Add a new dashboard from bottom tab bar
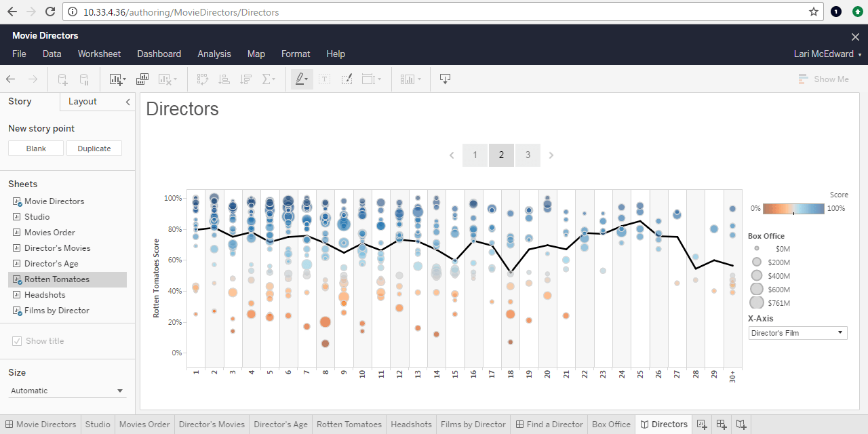The height and width of the screenshot is (434, 868). (x=722, y=425)
